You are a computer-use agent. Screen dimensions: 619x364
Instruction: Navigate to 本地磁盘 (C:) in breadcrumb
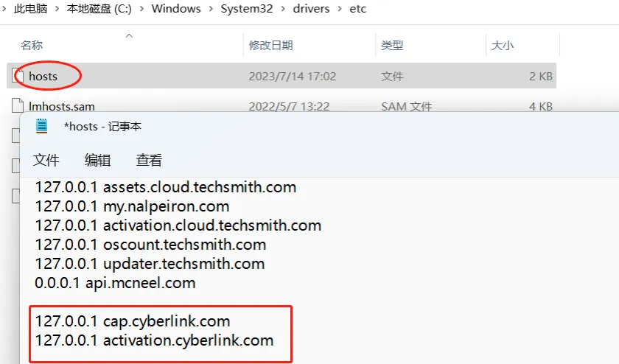tap(99, 9)
